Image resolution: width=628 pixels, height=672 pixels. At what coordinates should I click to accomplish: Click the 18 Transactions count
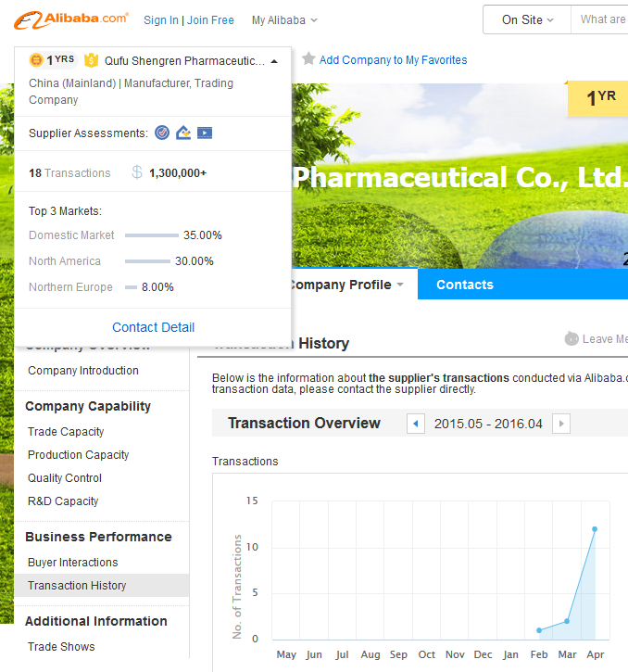(69, 173)
